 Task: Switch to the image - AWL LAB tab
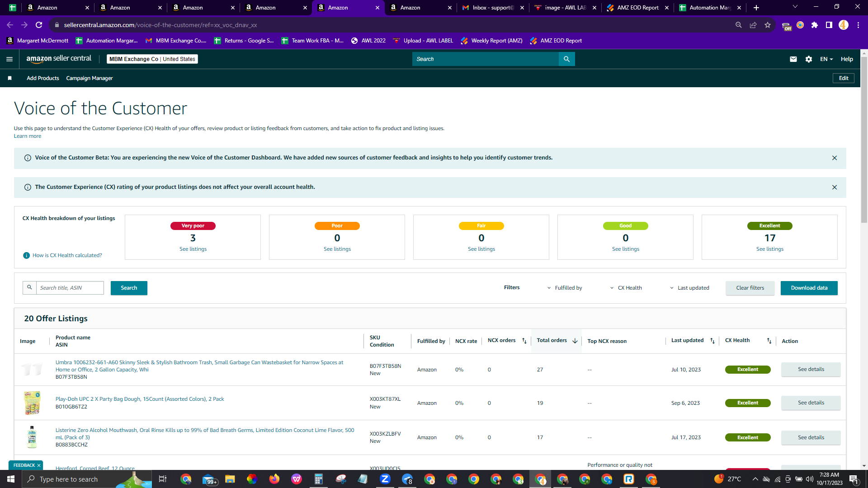tap(565, 8)
